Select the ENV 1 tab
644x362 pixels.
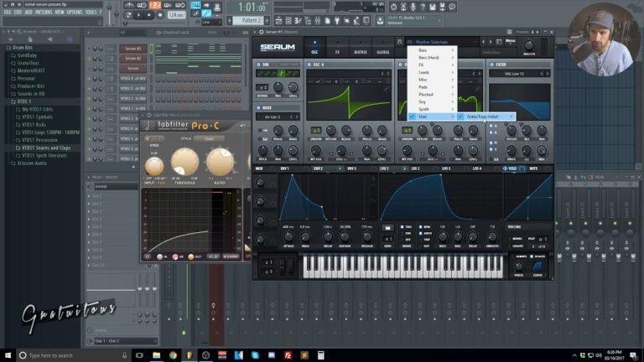[x=284, y=168]
